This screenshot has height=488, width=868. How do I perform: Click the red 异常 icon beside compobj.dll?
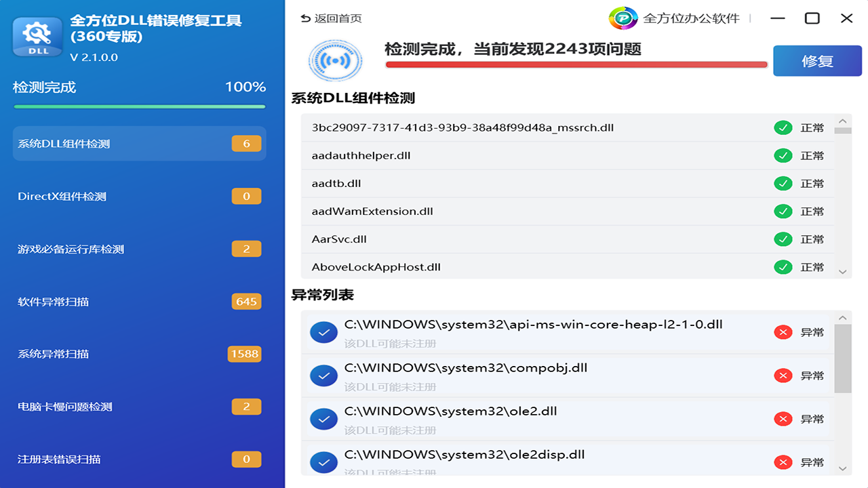(783, 375)
